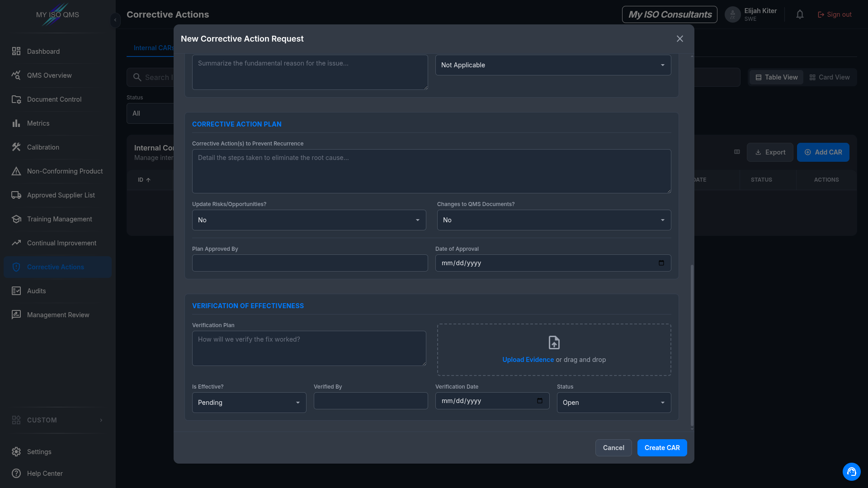Screen dimensions: 868x488
Task: Collapse the sidebar with chevron button
Action: pos(115,20)
